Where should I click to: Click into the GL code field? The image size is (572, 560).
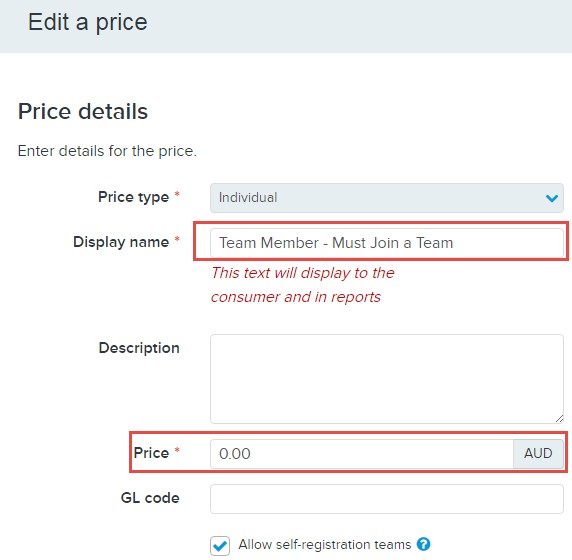(387, 499)
